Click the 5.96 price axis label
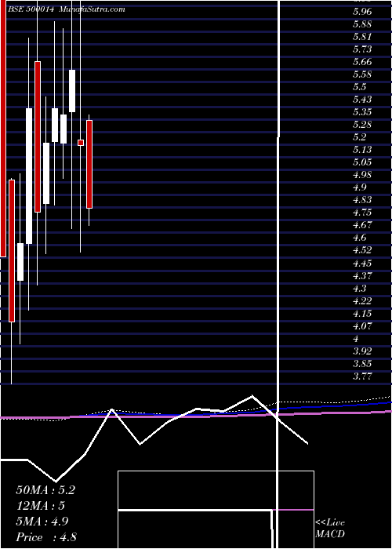This screenshot has width=392, height=549. coord(362,12)
